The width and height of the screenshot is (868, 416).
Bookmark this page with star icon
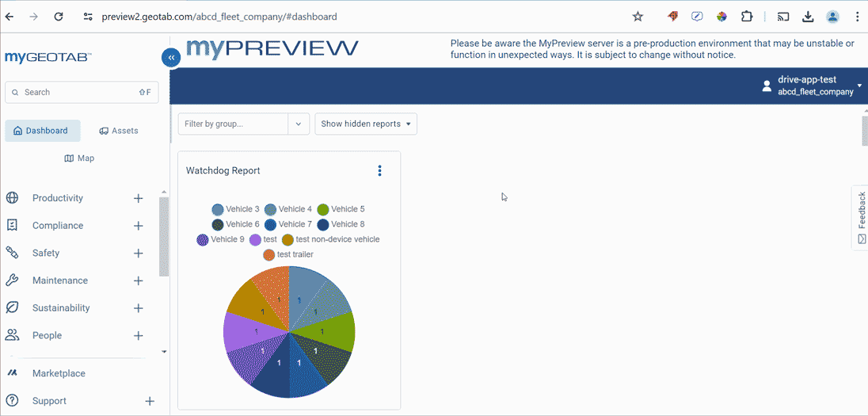point(638,17)
